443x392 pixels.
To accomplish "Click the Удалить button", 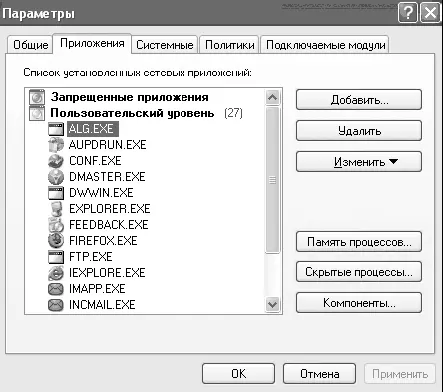I will 359,131.
